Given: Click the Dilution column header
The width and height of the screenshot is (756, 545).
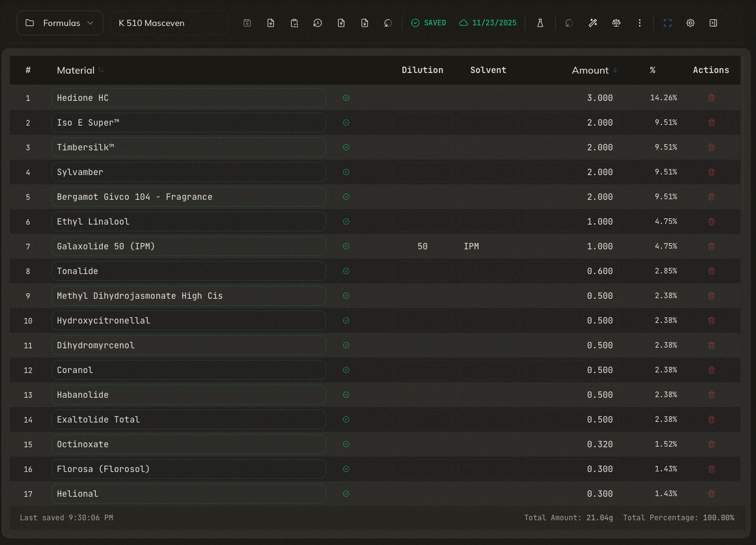Looking at the screenshot, I should [422, 71].
